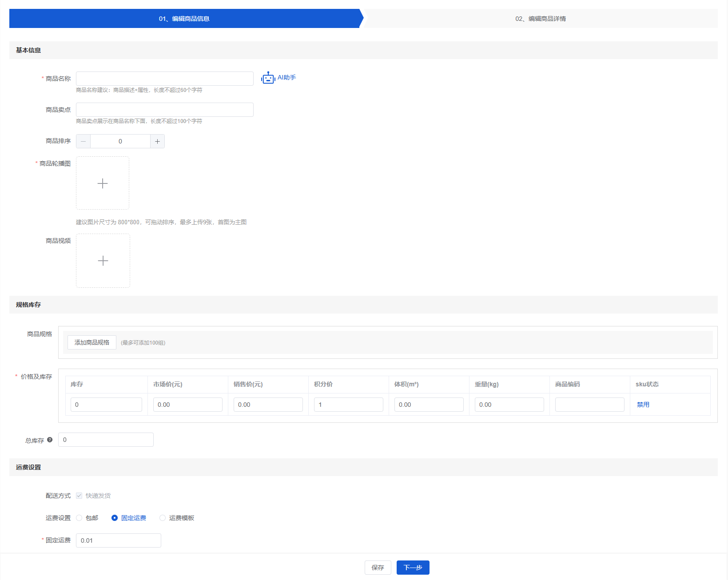The height and width of the screenshot is (580, 728).
Task: Click the plus button of 商品排序 stepper
Action: click(157, 141)
